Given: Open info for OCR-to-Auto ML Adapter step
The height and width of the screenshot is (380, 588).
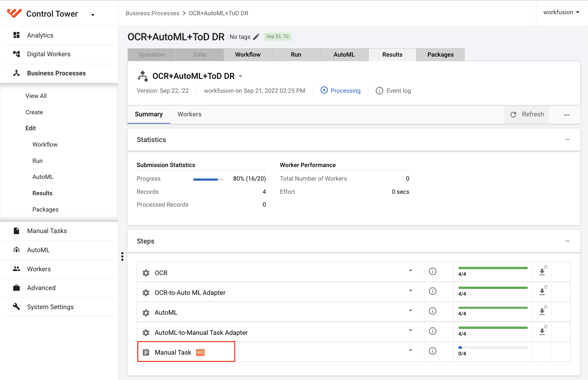Looking at the screenshot, I should (x=433, y=291).
